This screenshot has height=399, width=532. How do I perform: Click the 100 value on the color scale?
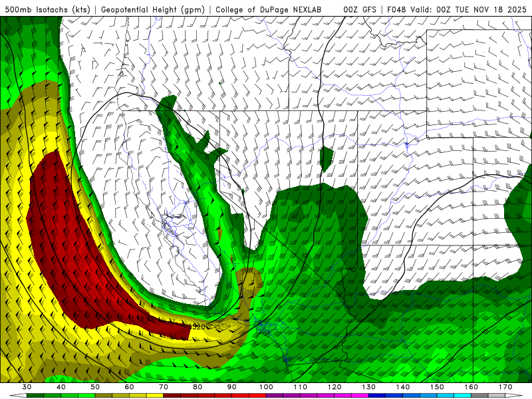click(x=266, y=387)
